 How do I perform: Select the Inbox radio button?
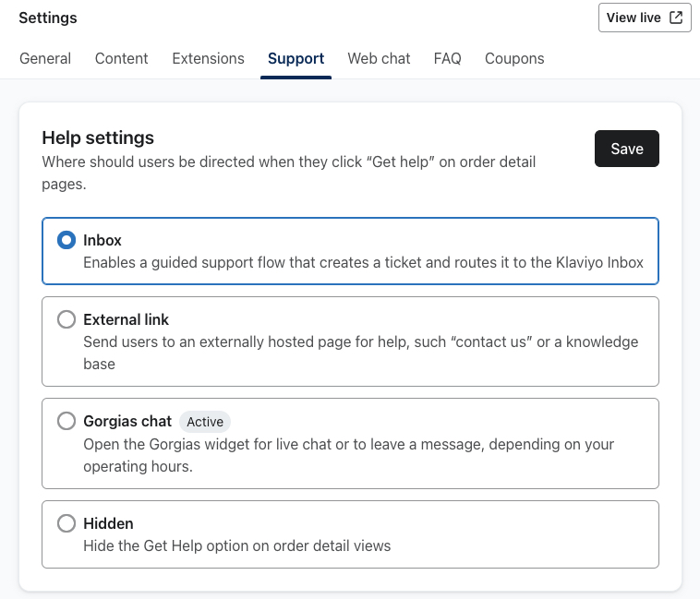(x=66, y=240)
